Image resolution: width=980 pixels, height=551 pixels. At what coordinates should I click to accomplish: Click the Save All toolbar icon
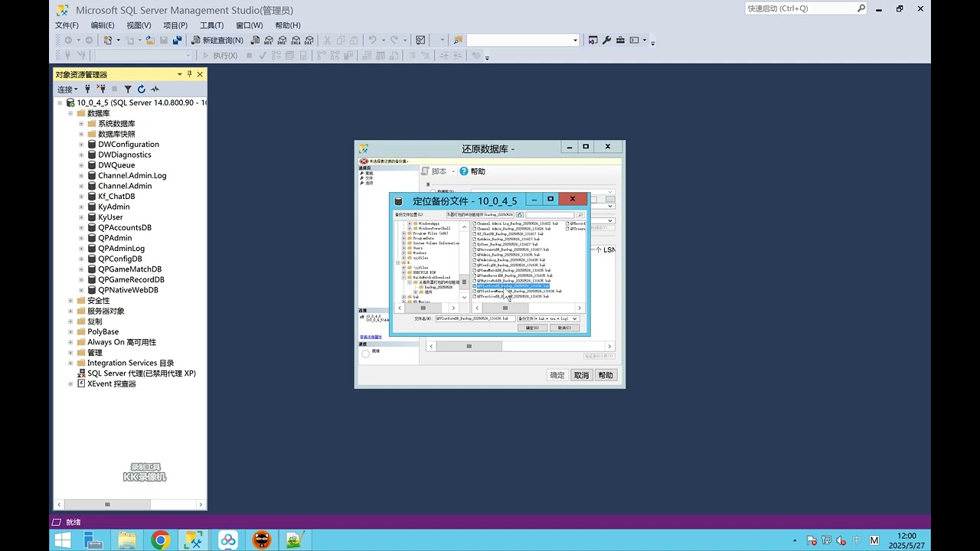click(x=178, y=40)
